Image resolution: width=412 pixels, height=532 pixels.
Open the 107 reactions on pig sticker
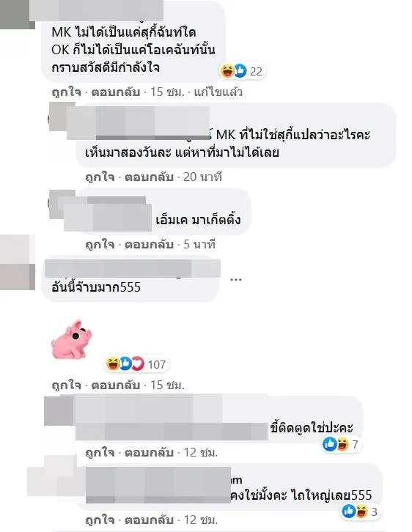click(x=136, y=364)
